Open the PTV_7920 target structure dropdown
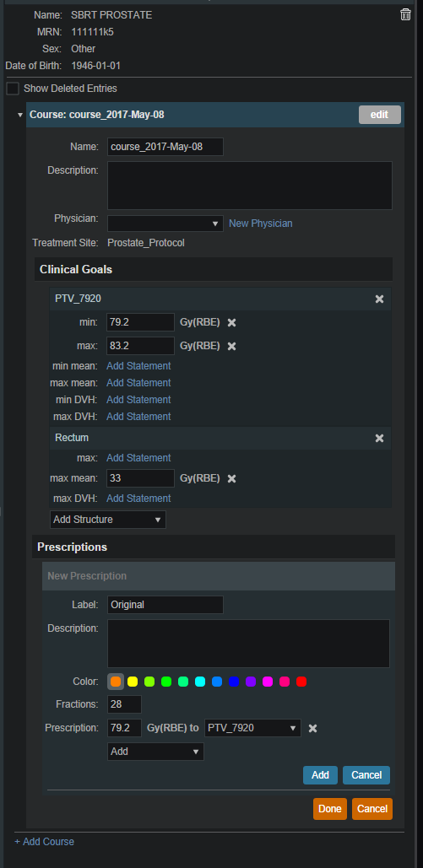423x868 pixels. click(x=252, y=728)
